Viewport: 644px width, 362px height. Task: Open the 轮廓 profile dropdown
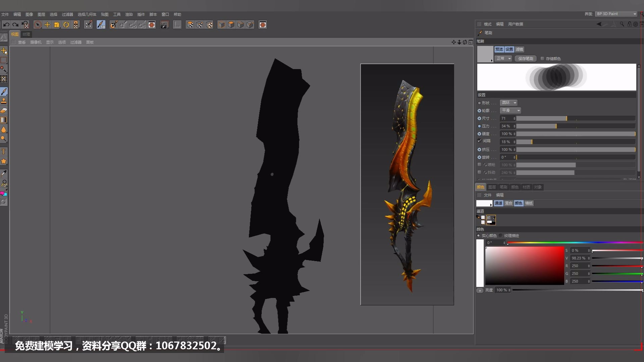click(x=511, y=110)
